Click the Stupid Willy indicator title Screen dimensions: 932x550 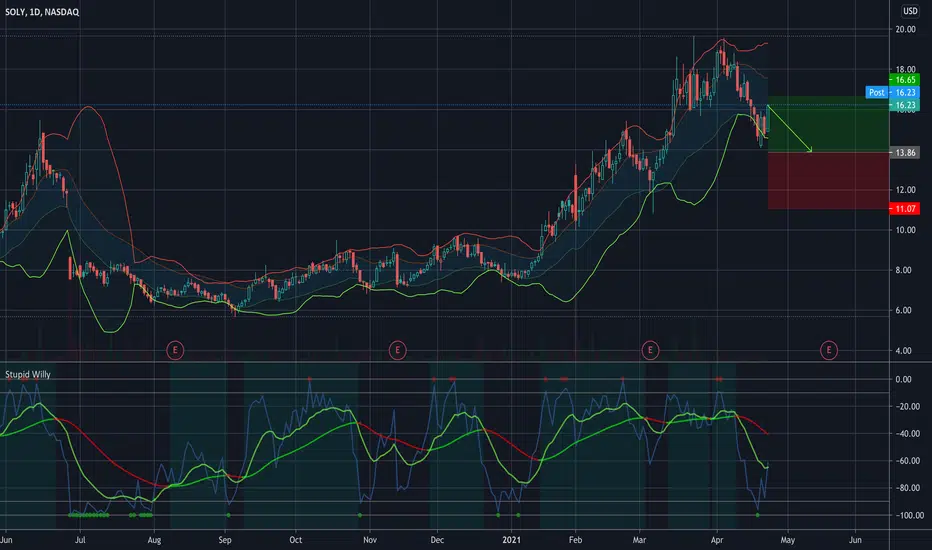point(28,375)
